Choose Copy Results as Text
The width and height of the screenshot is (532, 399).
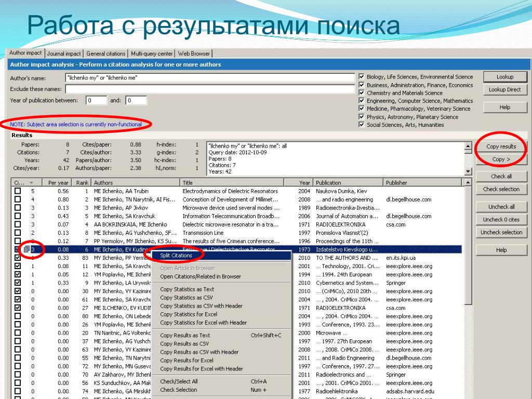(x=221, y=335)
